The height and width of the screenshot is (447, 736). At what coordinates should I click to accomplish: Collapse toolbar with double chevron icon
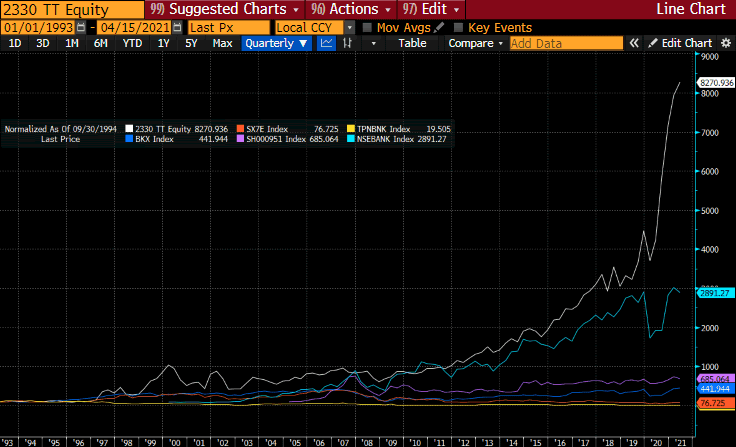pos(634,43)
